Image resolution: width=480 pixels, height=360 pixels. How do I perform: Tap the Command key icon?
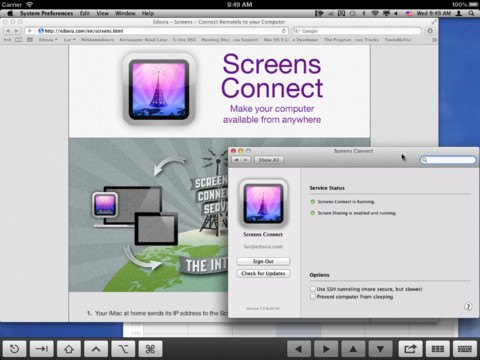coord(150,349)
